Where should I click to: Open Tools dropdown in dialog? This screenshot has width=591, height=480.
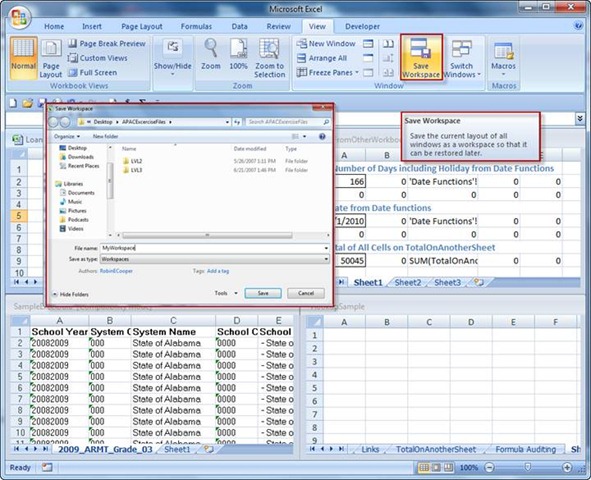tap(226, 293)
